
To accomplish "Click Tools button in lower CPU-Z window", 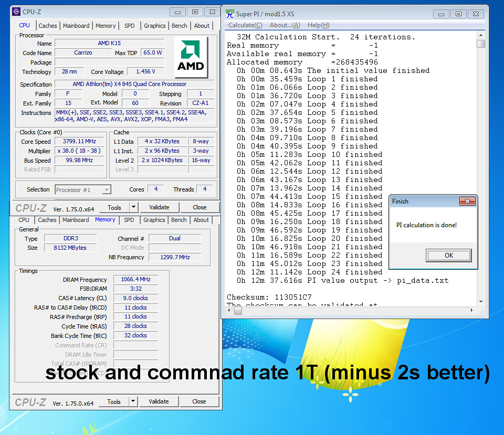I will point(114,401).
